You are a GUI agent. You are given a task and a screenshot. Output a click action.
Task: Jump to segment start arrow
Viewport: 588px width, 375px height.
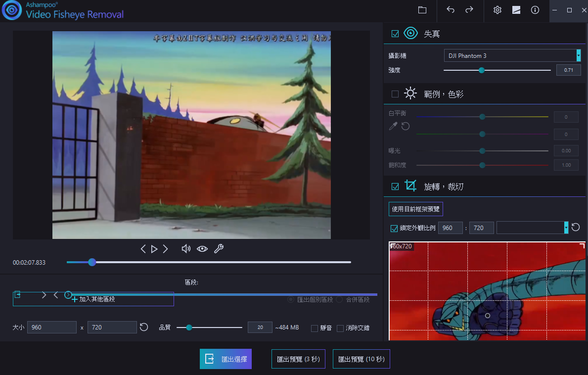coord(44,295)
